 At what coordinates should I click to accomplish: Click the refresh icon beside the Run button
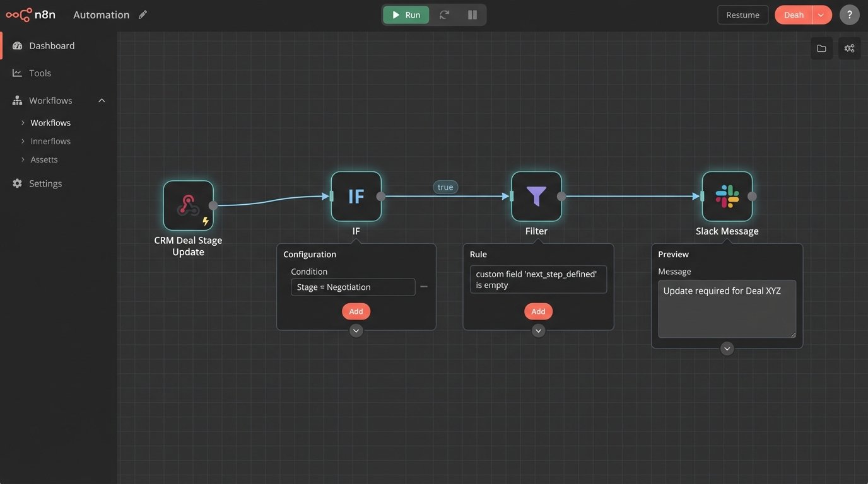(445, 14)
